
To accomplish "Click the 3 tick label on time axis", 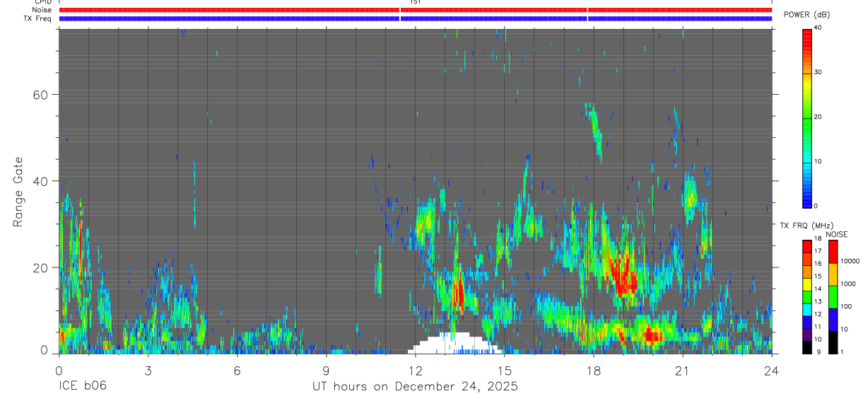I will 148,371.
